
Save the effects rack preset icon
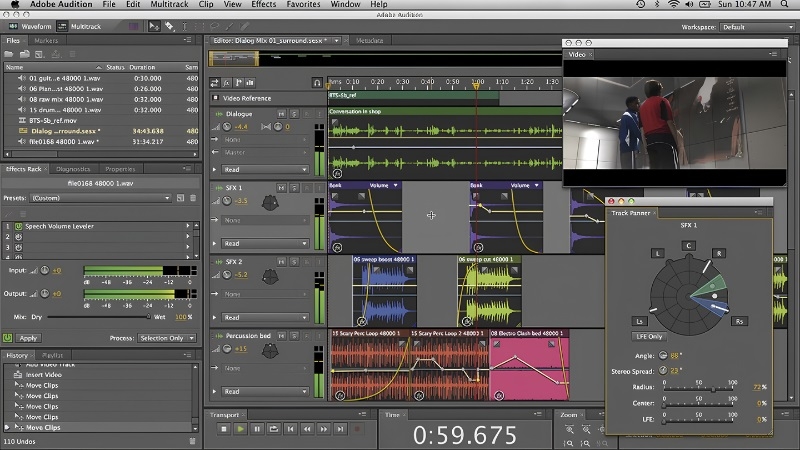point(181,198)
